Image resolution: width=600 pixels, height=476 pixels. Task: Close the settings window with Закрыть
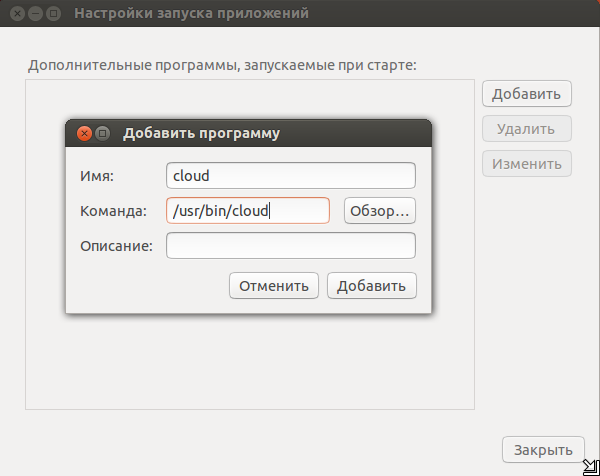click(543, 450)
